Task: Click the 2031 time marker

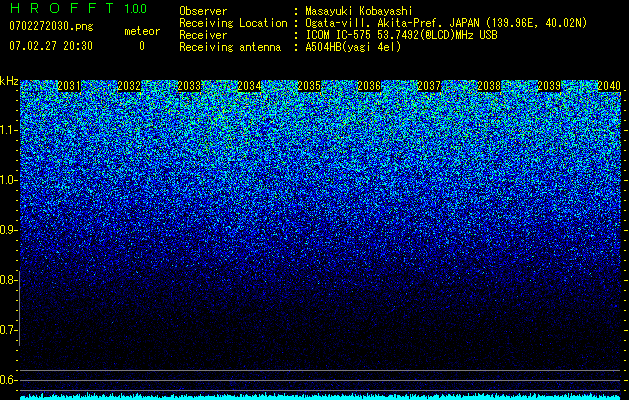Action: tap(69, 86)
